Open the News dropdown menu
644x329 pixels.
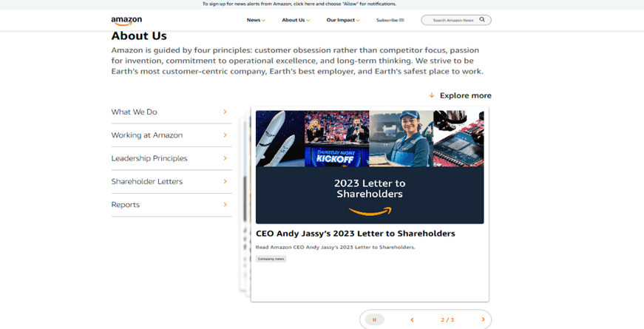coord(256,20)
